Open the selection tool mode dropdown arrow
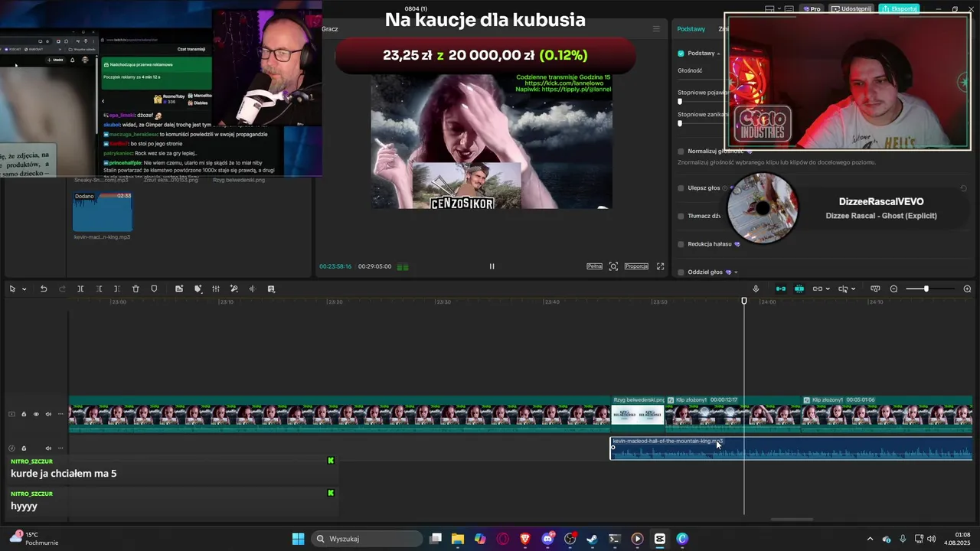The image size is (980, 551). click(x=24, y=289)
